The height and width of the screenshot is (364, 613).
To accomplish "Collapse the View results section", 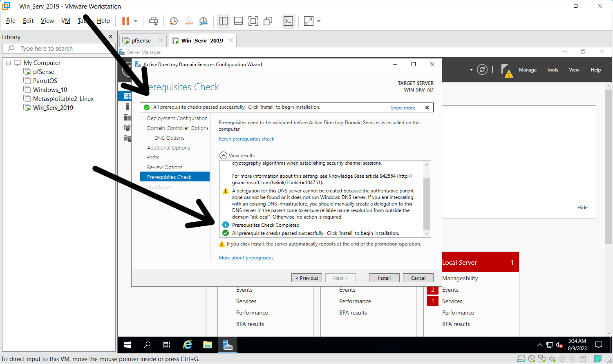I will 223,156.
